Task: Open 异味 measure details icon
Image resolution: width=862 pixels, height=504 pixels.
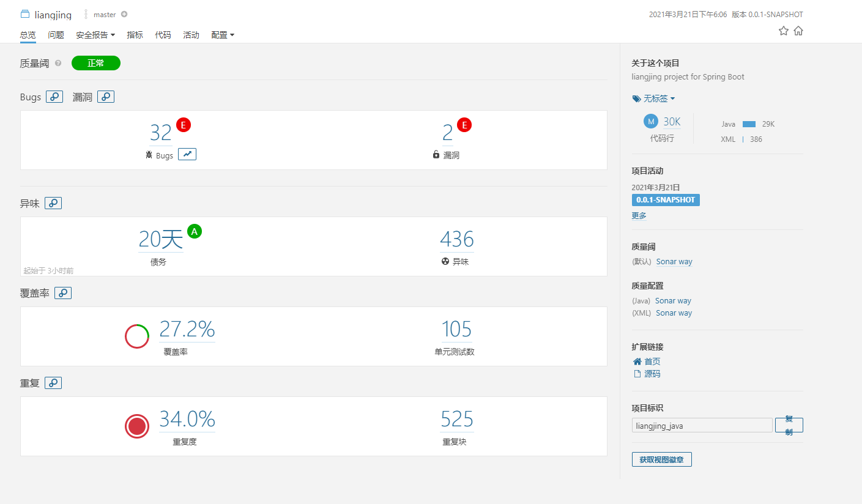Action: (x=53, y=203)
